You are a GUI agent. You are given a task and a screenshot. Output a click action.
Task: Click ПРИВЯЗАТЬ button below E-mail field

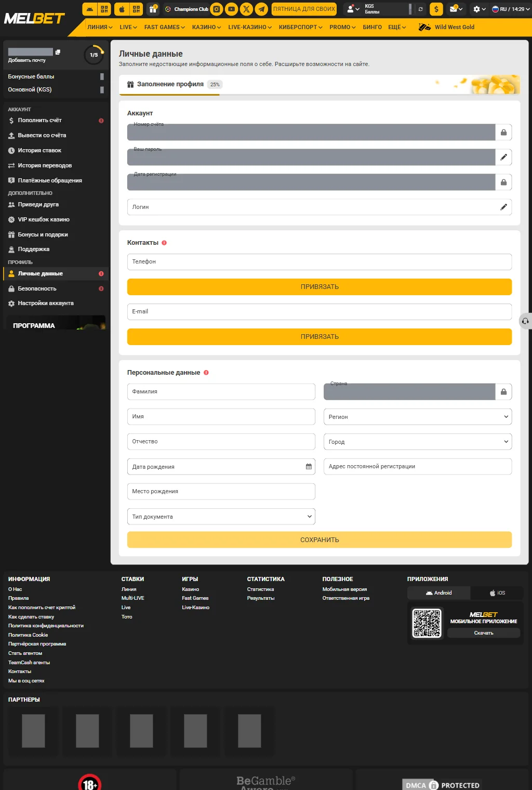click(x=320, y=337)
